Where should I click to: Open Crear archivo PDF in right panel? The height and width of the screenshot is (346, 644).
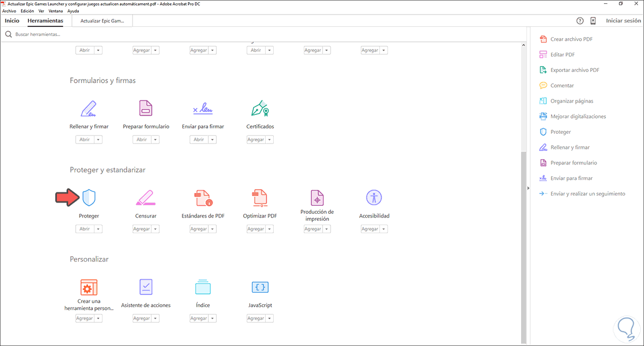[570, 39]
